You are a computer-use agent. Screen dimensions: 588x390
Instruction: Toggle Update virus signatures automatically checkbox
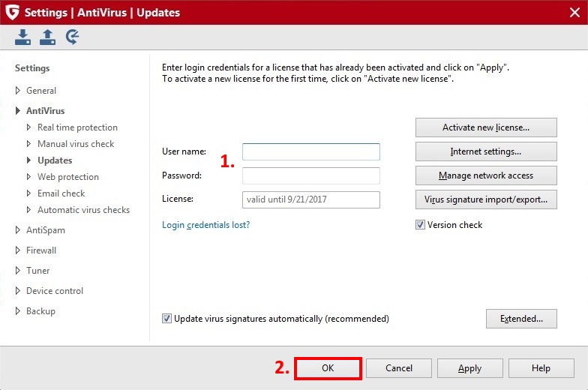click(166, 318)
